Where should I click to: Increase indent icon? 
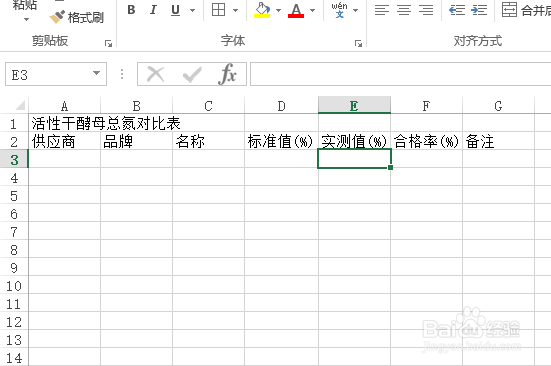(x=479, y=10)
